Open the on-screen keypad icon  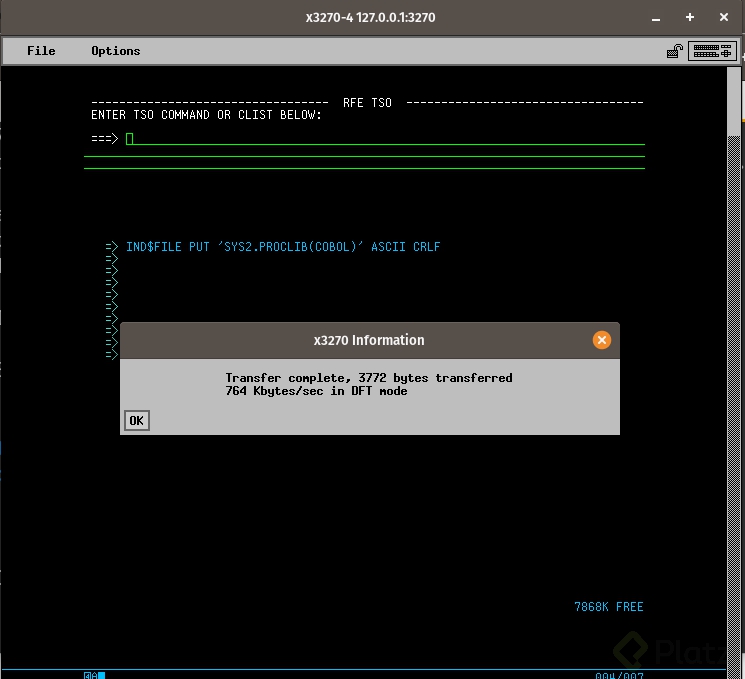(x=712, y=51)
